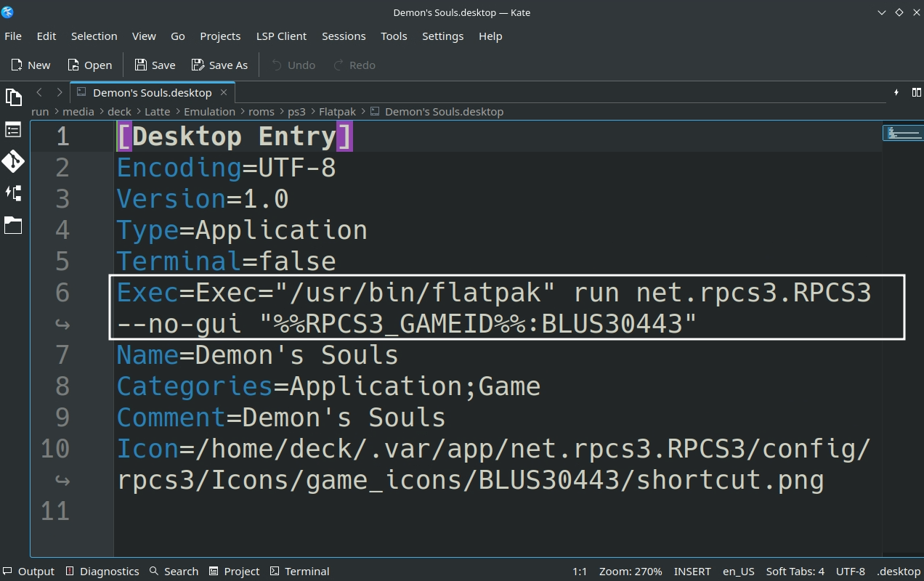Open the Sessions menu

(x=344, y=36)
